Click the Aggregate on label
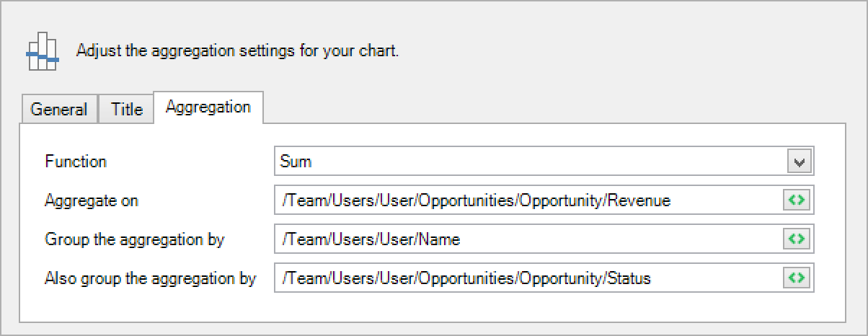The height and width of the screenshot is (336, 868). coord(92,200)
